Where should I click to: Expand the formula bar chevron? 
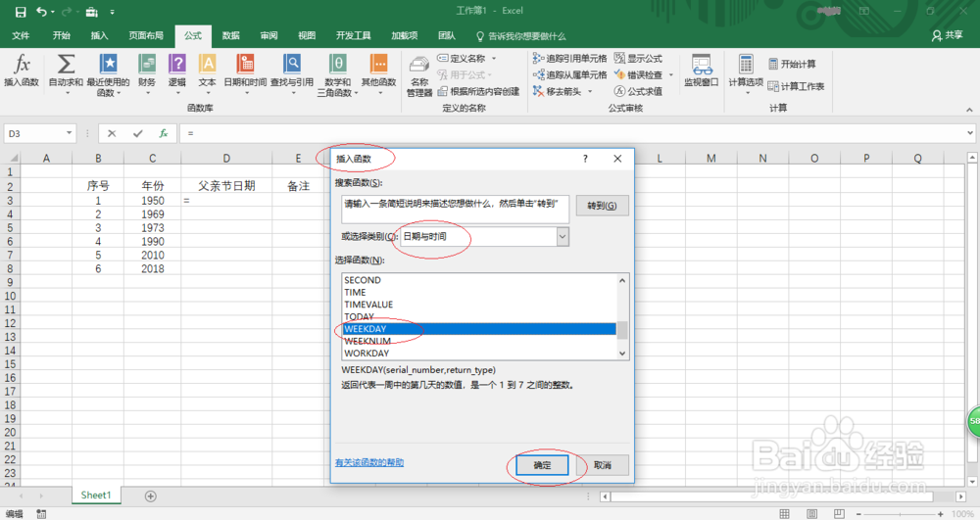[x=969, y=133]
